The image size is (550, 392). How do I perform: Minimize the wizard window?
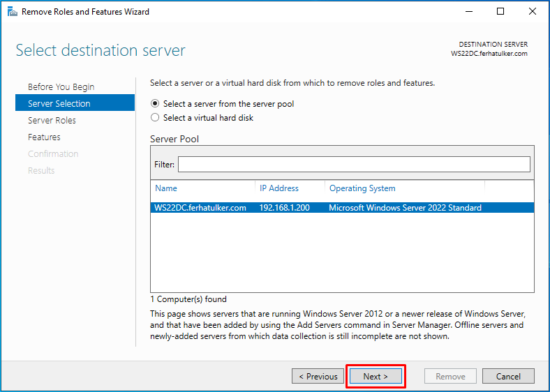click(x=469, y=12)
